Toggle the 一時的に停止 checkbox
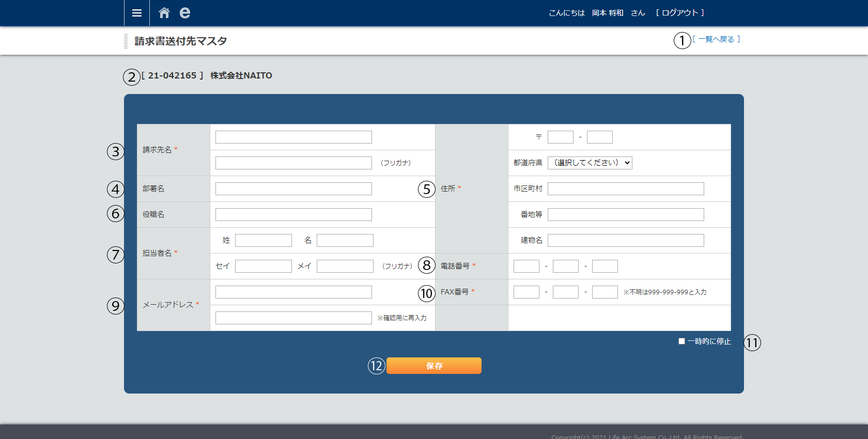This screenshot has width=868, height=439. 681,341
